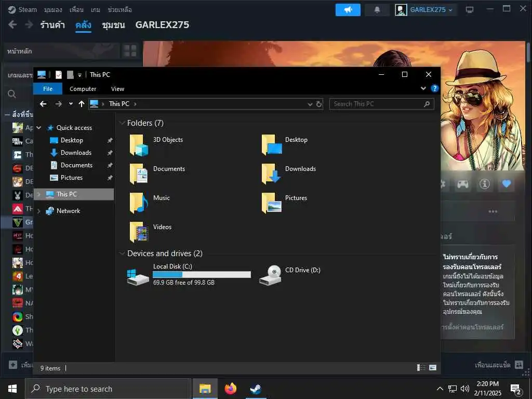Open the Documents folder in main pane
This screenshot has width=532, height=399.
coord(158,174)
